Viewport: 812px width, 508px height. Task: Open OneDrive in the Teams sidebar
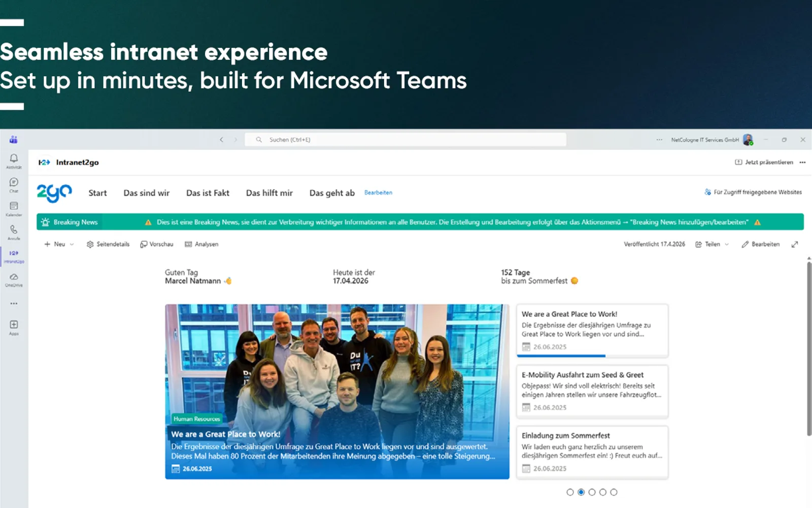click(x=14, y=280)
